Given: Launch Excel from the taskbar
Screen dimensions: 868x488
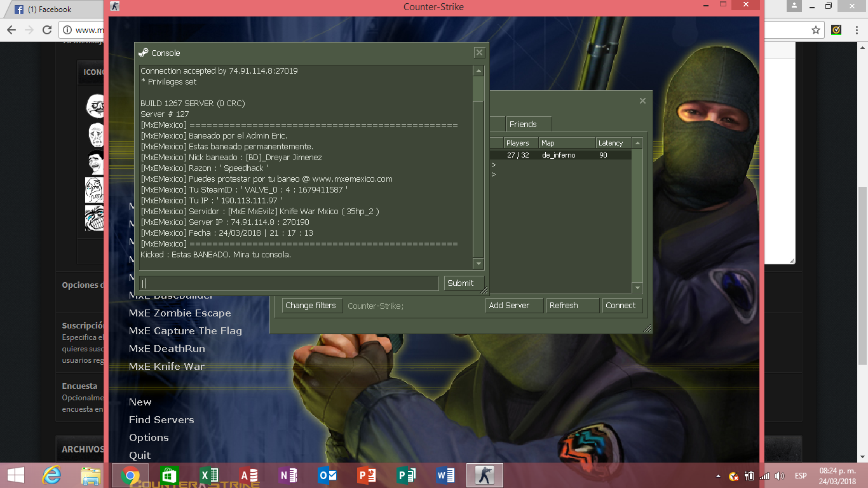Looking at the screenshot, I should tap(209, 475).
